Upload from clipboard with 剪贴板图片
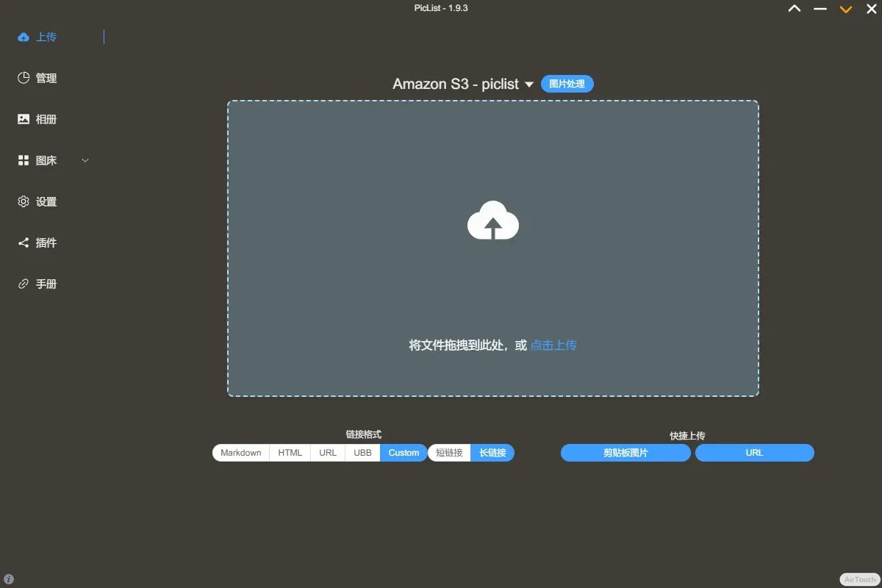This screenshot has width=882, height=588. (x=625, y=453)
